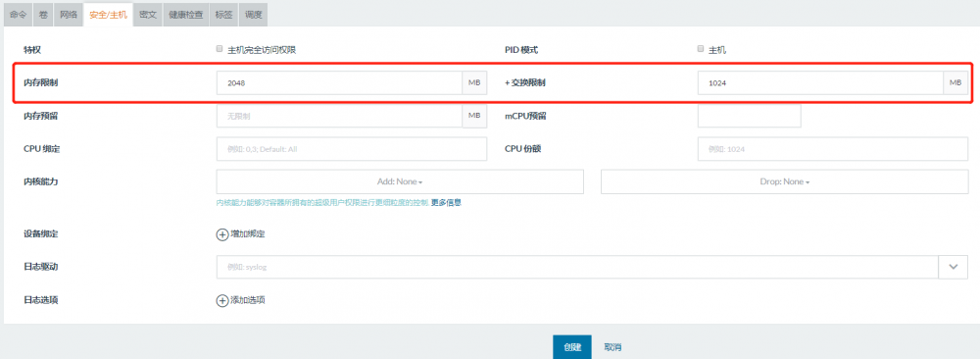Click the plus icon for 增加绑定
980x359 pixels.
coord(222,234)
